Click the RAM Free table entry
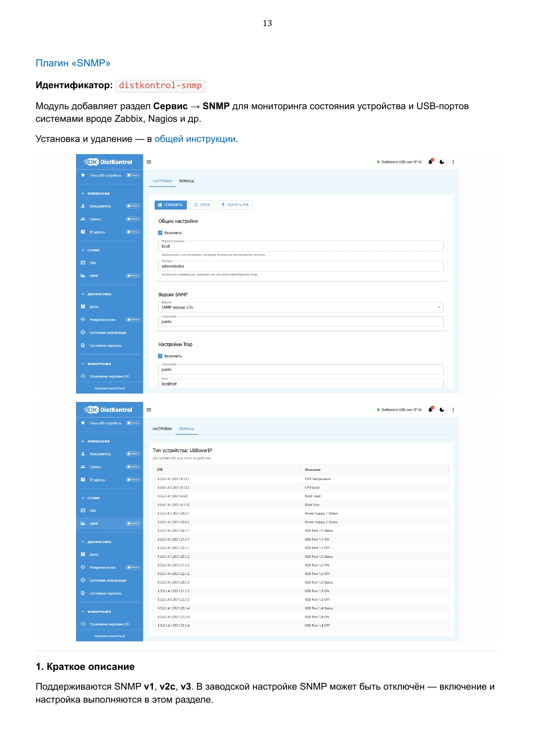535x756 pixels. (x=312, y=505)
